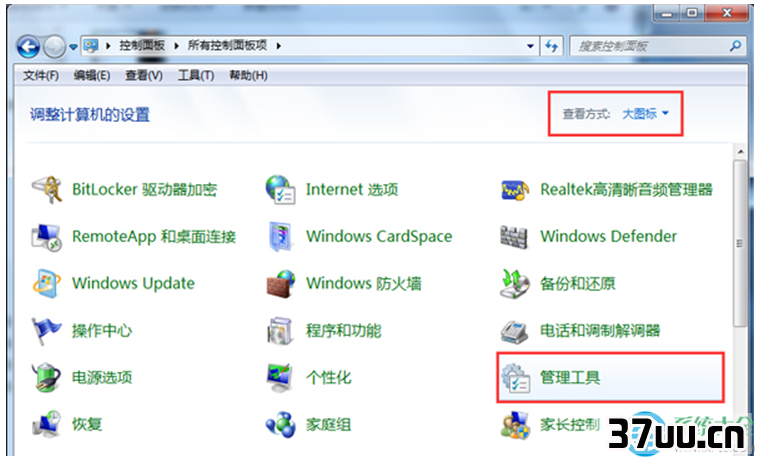
Task: Click the 所有控制面板项 breadcrumb
Action: (x=227, y=46)
